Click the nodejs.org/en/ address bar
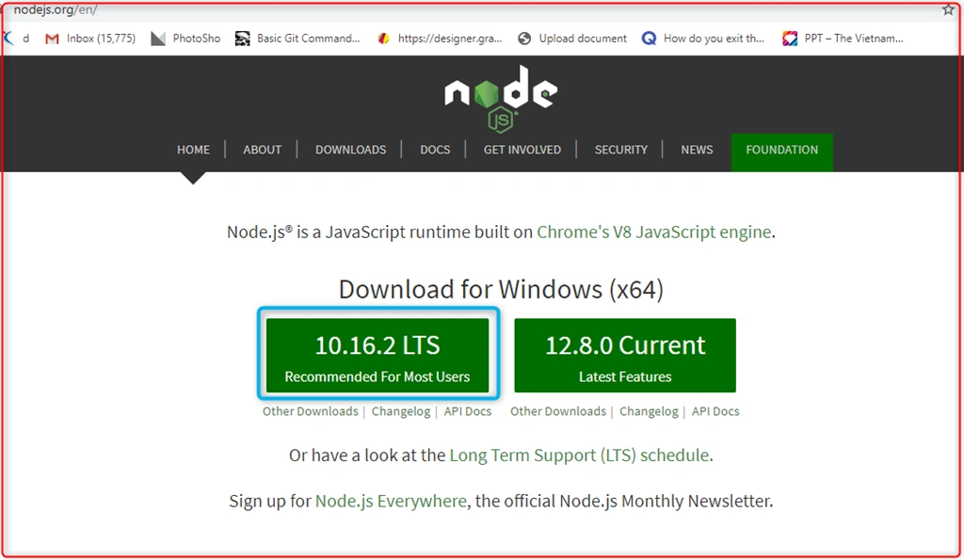Image resolution: width=964 pixels, height=560 pixels. point(56,9)
